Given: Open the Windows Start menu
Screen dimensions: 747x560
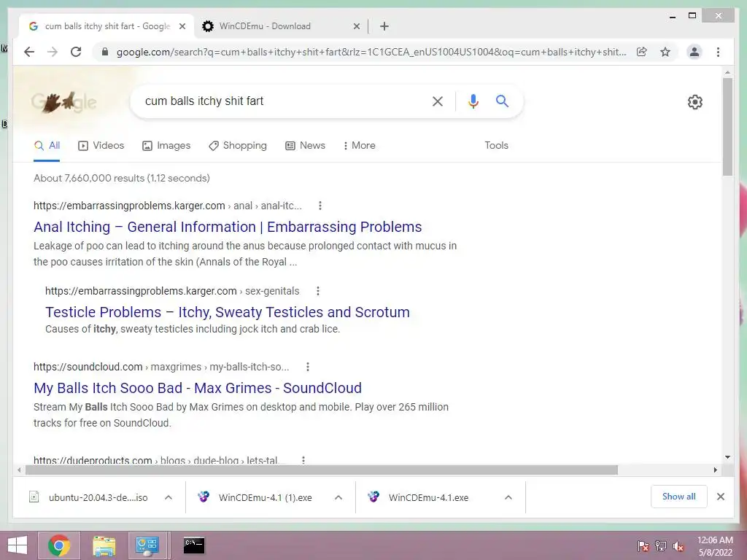Looking at the screenshot, I should pos(18,545).
